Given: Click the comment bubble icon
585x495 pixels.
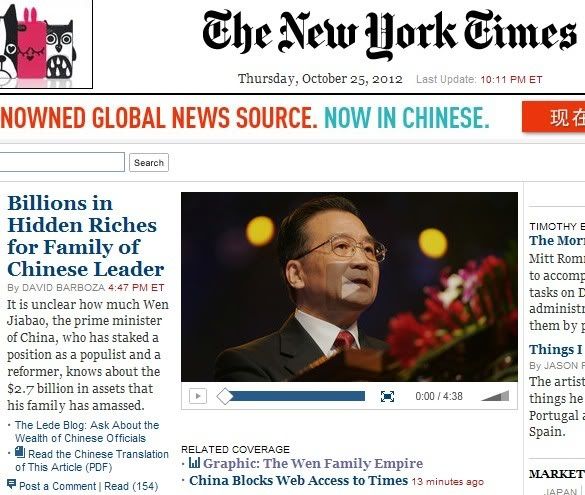Looking at the screenshot, I should click(x=12, y=484).
